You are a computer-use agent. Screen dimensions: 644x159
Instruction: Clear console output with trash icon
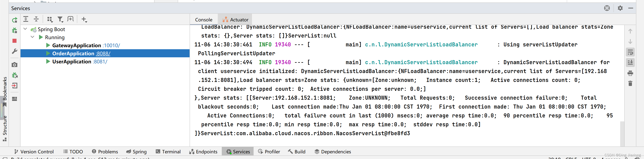pos(630,83)
